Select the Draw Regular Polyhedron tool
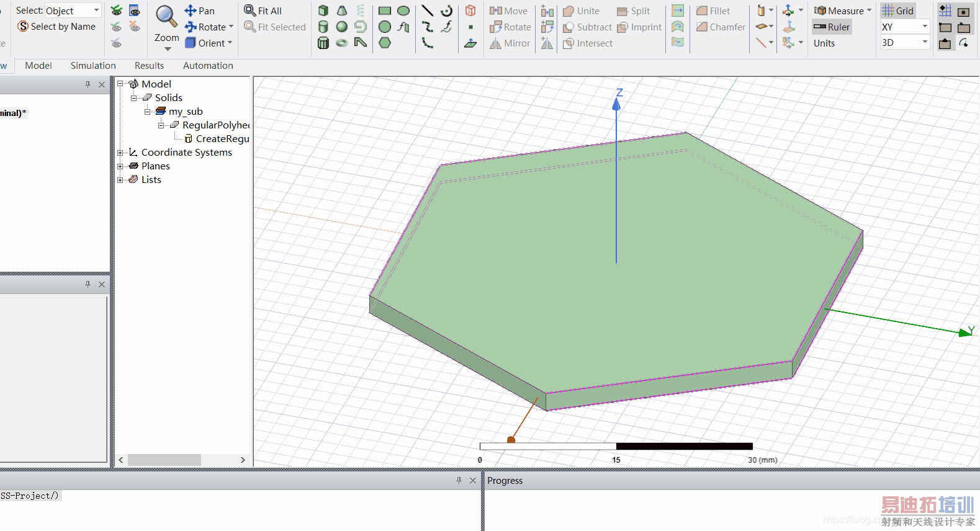The height and width of the screenshot is (531, 980). (x=323, y=43)
